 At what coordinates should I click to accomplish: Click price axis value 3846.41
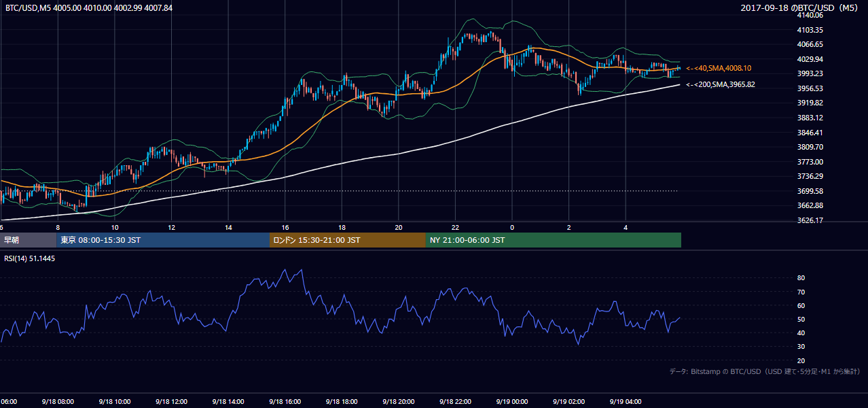tap(810, 133)
